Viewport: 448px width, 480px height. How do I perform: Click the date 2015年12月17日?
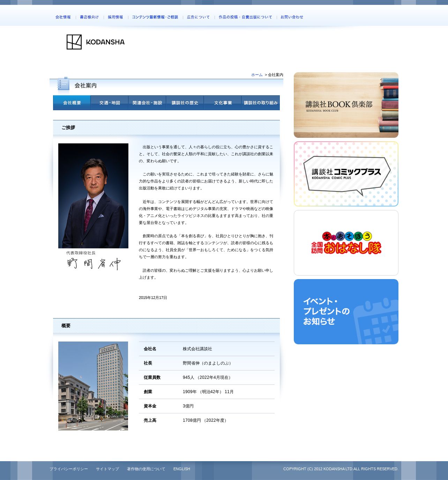(x=153, y=298)
